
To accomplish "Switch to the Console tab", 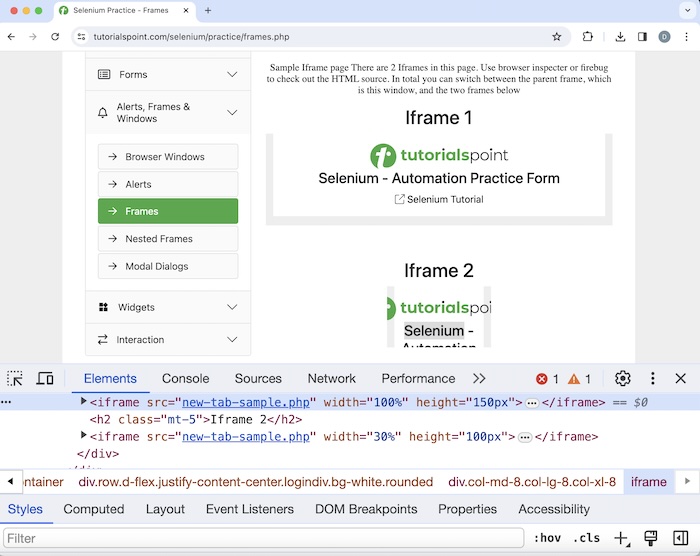I will coord(186,379).
